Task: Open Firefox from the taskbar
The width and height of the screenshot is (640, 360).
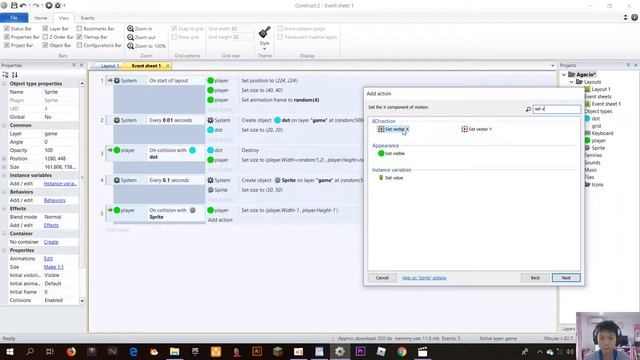Action: (71, 351)
